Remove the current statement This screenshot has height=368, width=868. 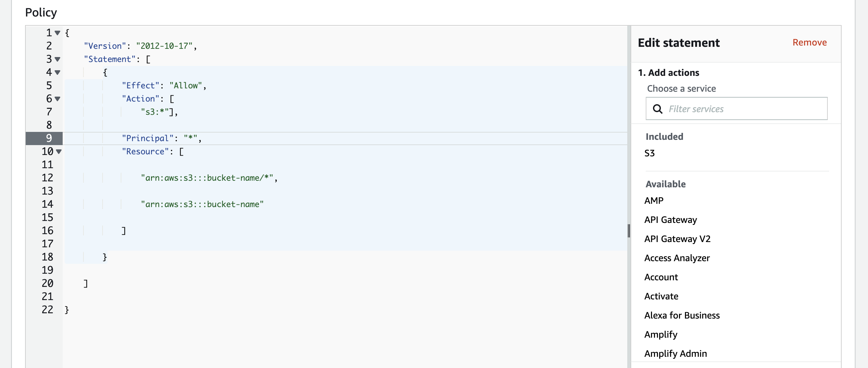coord(809,43)
